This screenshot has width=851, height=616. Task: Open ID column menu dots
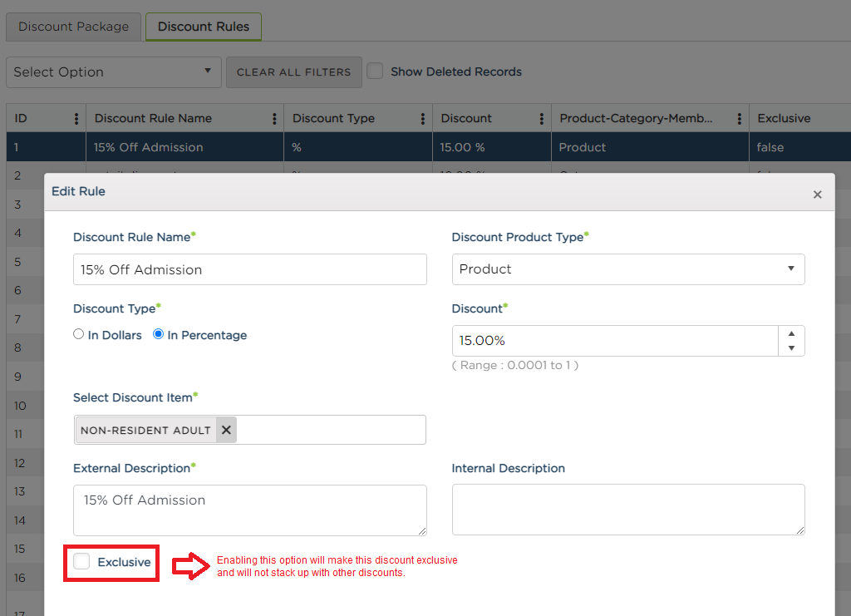[76, 118]
